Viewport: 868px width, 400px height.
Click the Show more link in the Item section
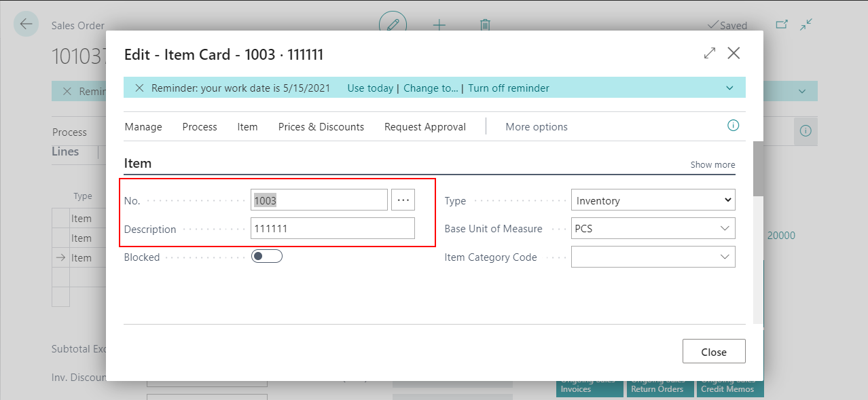tap(712, 164)
